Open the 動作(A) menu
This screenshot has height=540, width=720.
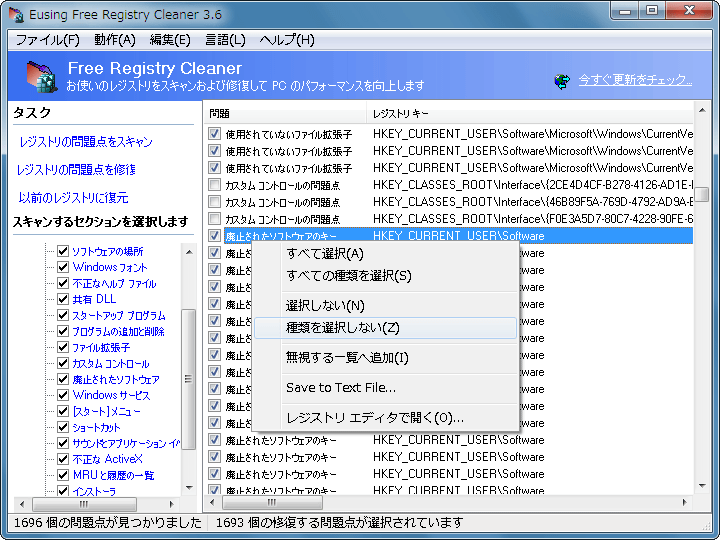pyautogui.click(x=114, y=40)
